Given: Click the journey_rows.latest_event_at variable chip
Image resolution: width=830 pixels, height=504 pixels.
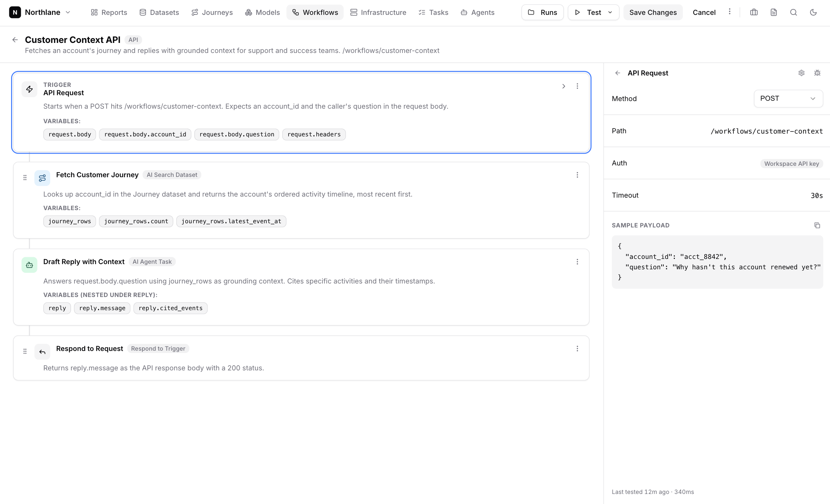Looking at the screenshot, I should pyautogui.click(x=231, y=221).
